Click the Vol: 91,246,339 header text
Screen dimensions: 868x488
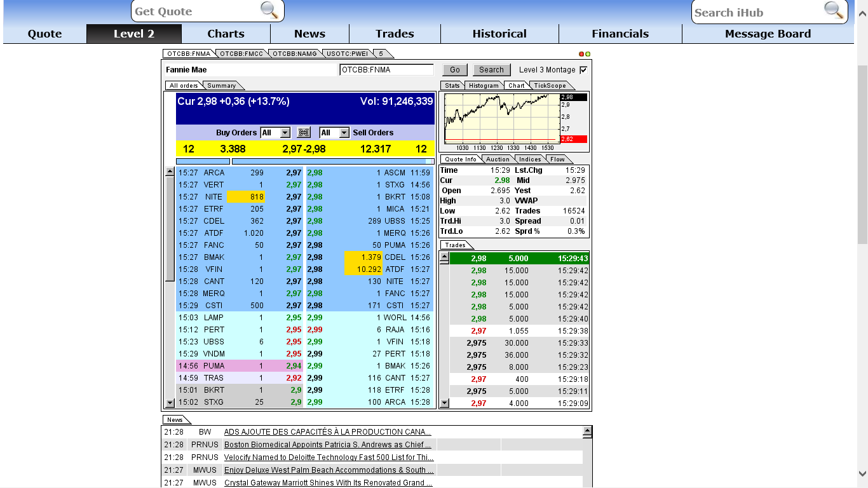point(397,101)
